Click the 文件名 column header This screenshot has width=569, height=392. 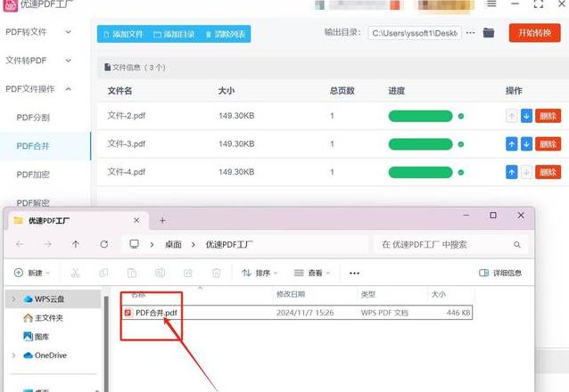point(120,91)
